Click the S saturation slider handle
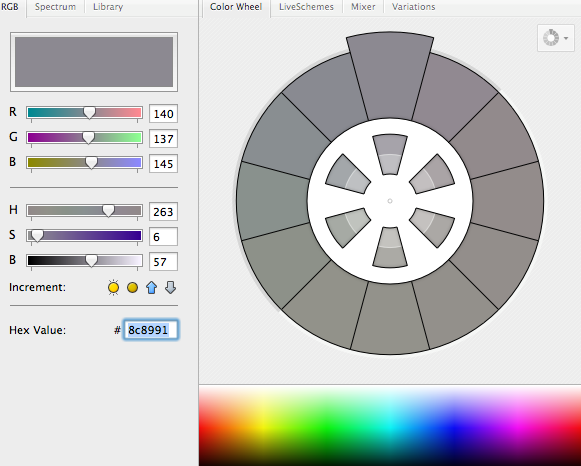This screenshot has width=581, height=466. (x=37, y=236)
